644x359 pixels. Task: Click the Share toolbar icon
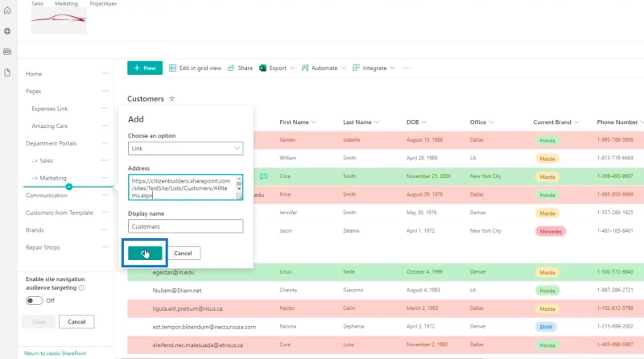click(x=231, y=68)
